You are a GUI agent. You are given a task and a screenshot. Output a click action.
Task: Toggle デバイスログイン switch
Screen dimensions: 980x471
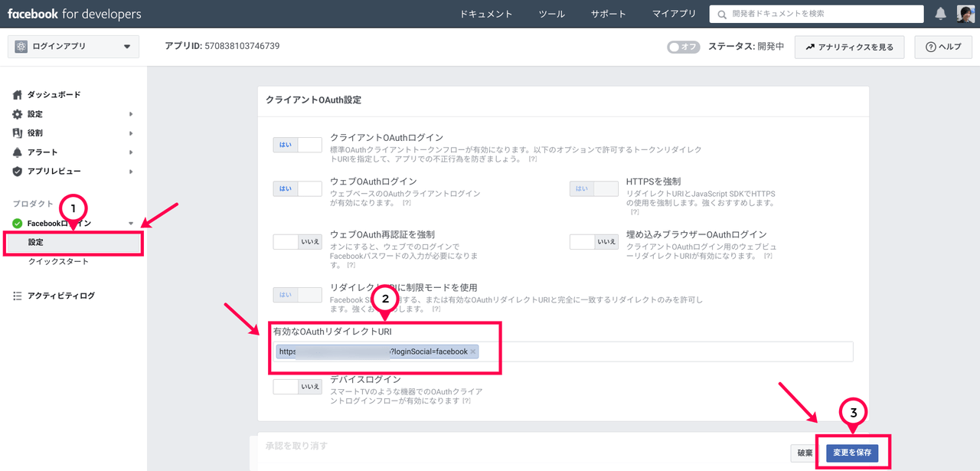tap(297, 387)
